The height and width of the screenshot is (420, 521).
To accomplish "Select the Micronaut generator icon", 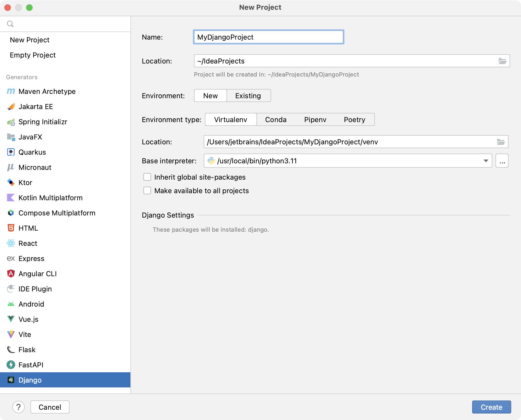I will coord(11,167).
